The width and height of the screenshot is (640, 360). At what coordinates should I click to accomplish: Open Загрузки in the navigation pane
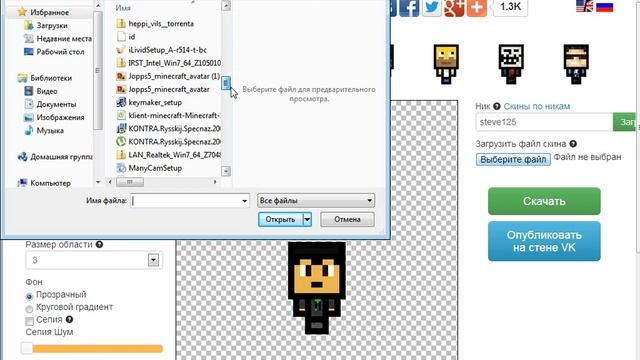click(x=46, y=25)
